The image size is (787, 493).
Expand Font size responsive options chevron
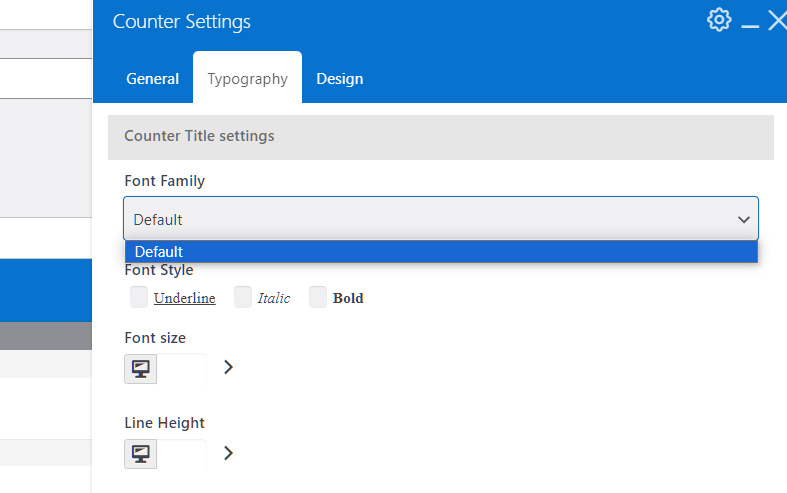228,367
